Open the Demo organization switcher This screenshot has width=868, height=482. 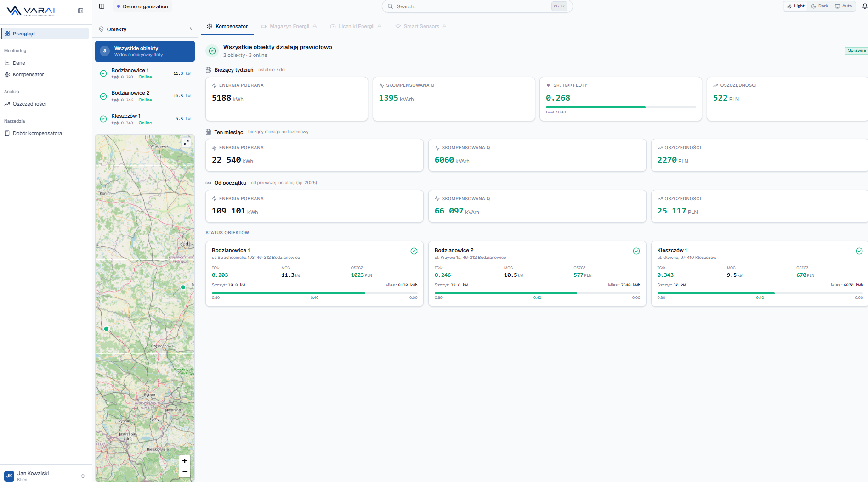[x=142, y=6]
